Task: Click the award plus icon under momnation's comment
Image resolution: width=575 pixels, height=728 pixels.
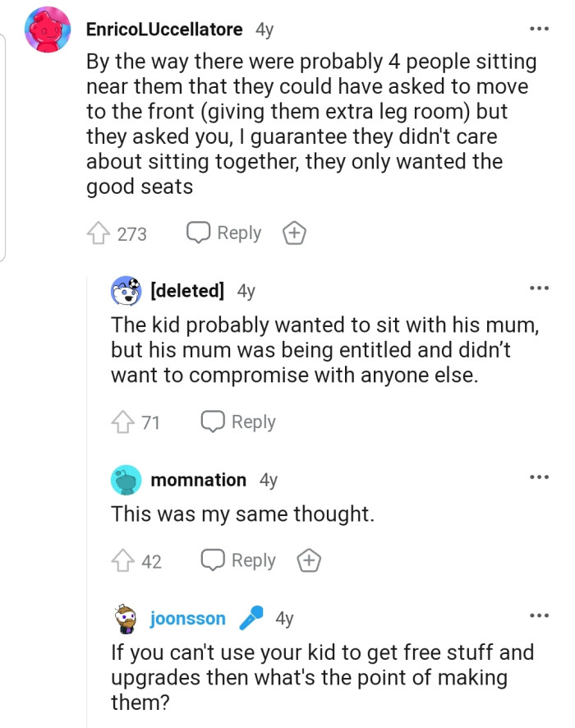Action: coord(309,561)
